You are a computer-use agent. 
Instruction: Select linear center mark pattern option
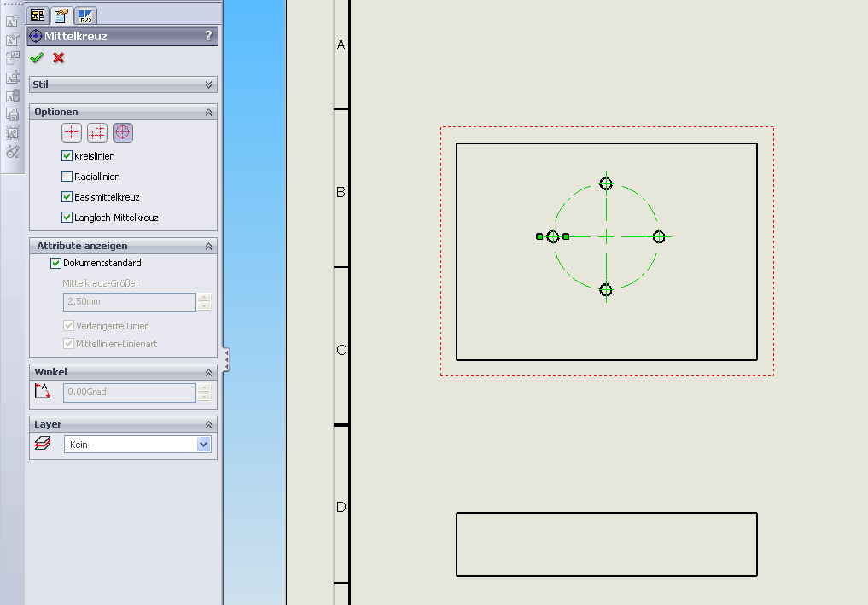(97, 132)
